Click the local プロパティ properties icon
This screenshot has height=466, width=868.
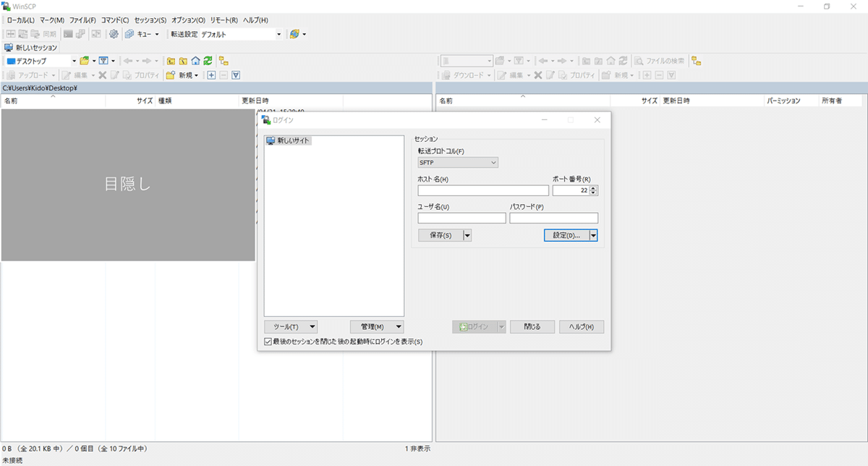[x=127, y=75]
